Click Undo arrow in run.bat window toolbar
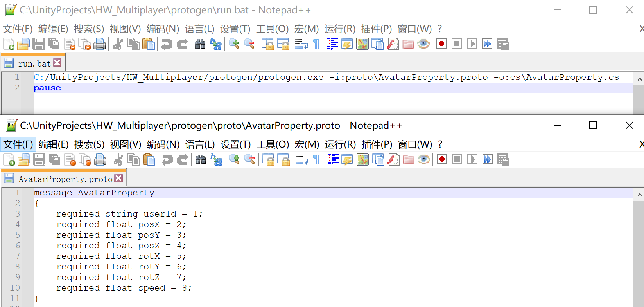644x307 pixels. (x=167, y=44)
